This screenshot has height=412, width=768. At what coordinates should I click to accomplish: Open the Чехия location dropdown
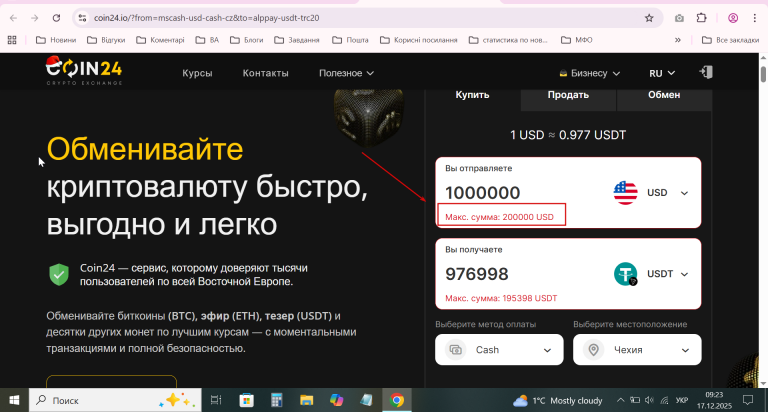click(637, 350)
